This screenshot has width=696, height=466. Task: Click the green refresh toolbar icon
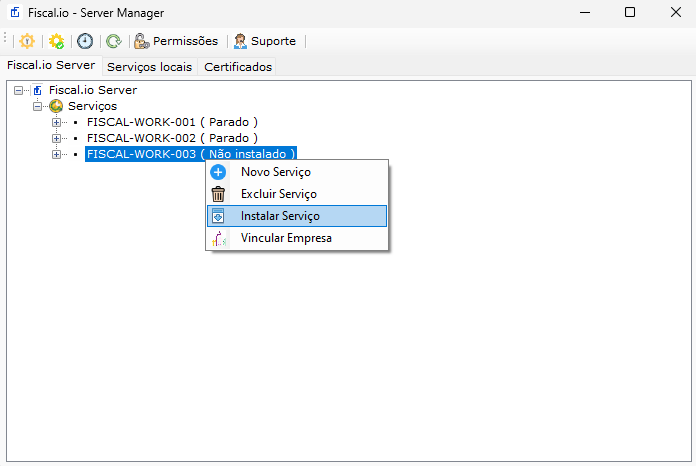[x=114, y=41]
